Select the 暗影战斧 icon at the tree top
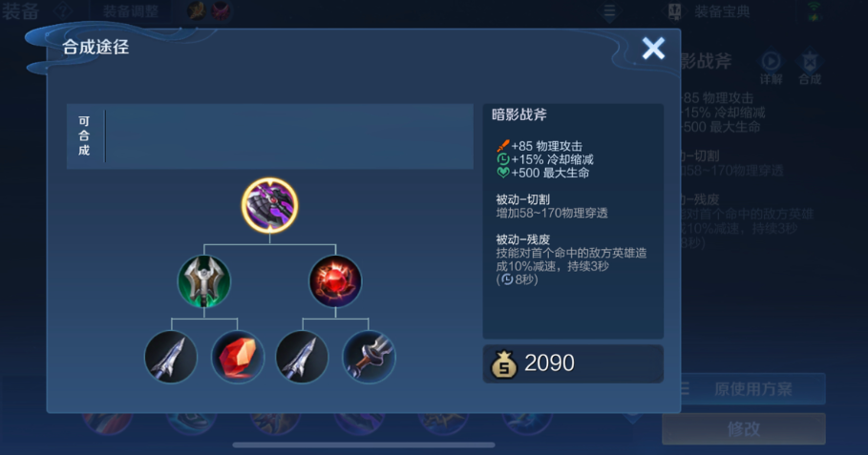868x455 pixels. 269,205
